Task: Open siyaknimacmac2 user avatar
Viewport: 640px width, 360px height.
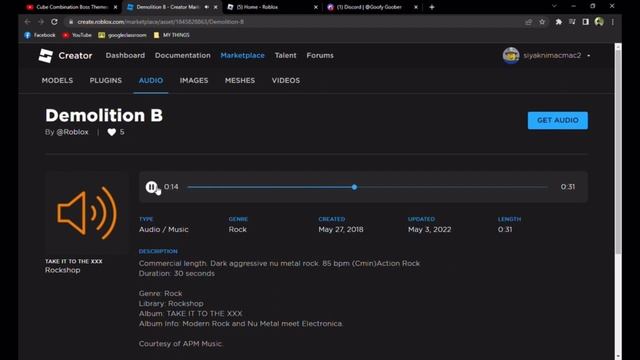Action: [511, 56]
